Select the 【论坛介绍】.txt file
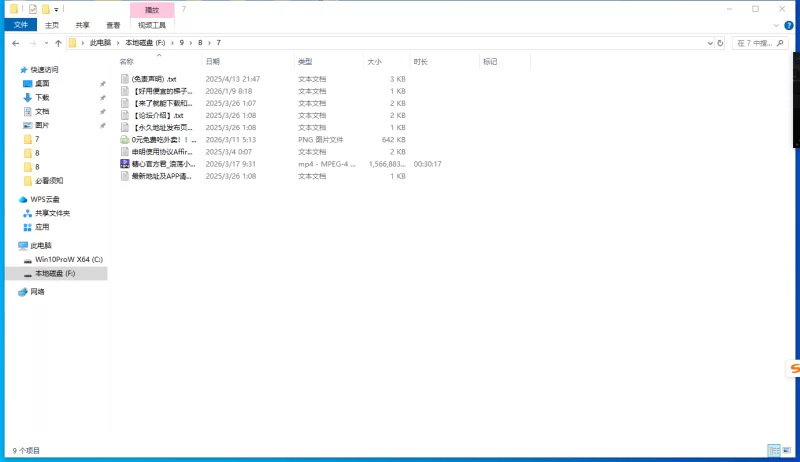 point(157,115)
